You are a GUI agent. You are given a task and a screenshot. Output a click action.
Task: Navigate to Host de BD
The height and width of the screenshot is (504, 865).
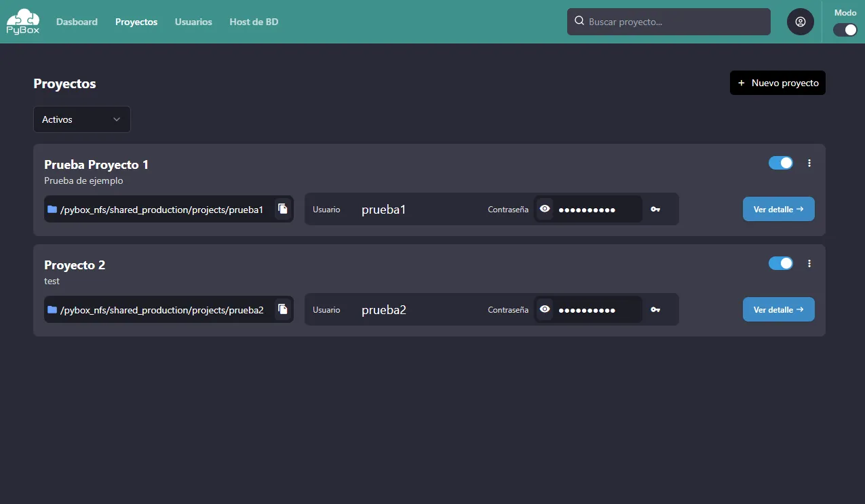click(254, 22)
